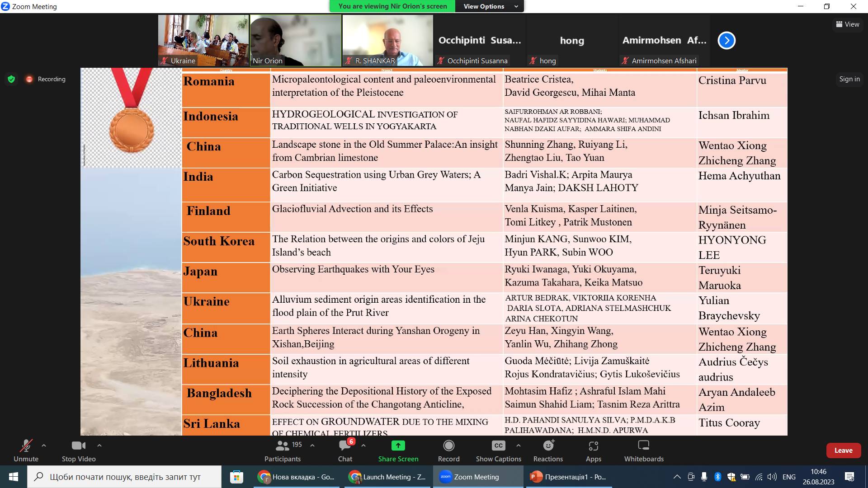
Task: Select hong's participant tile
Action: tap(572, 41)
